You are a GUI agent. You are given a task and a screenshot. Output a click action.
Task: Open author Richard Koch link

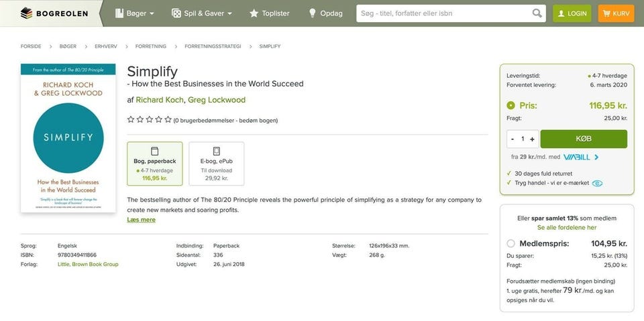pyautogui.click(x=159, y=100)
